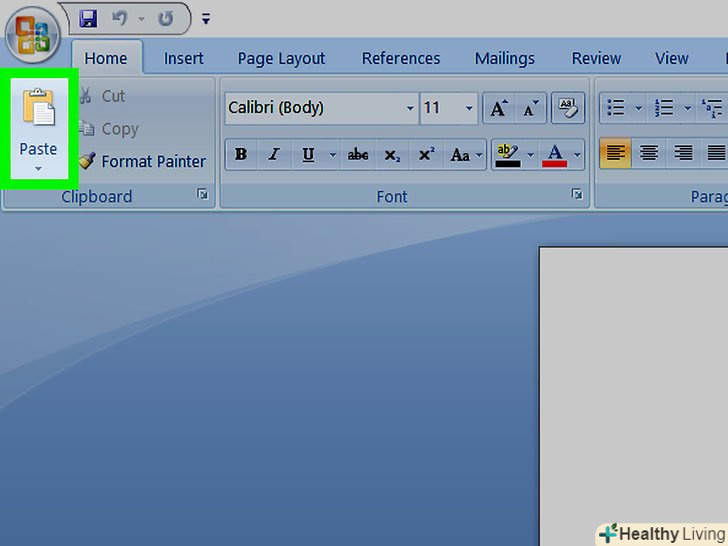Expand the font size dropdown
728x546 pixels.
click(469, 108)
